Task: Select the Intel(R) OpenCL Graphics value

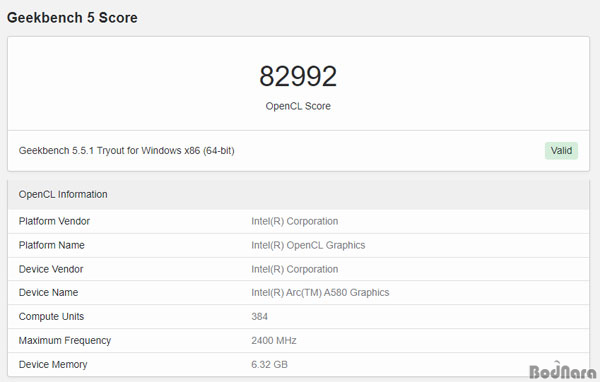Action: point(308,245)
